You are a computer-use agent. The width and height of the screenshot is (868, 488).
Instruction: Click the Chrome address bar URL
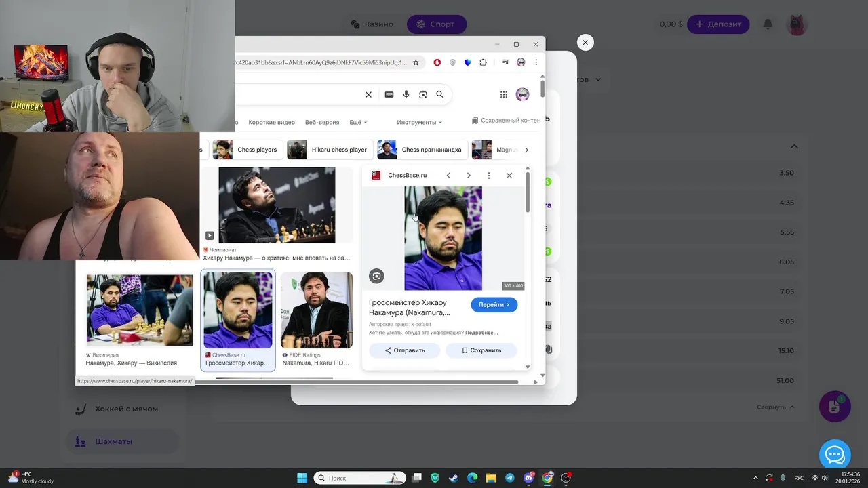(320, 62)
